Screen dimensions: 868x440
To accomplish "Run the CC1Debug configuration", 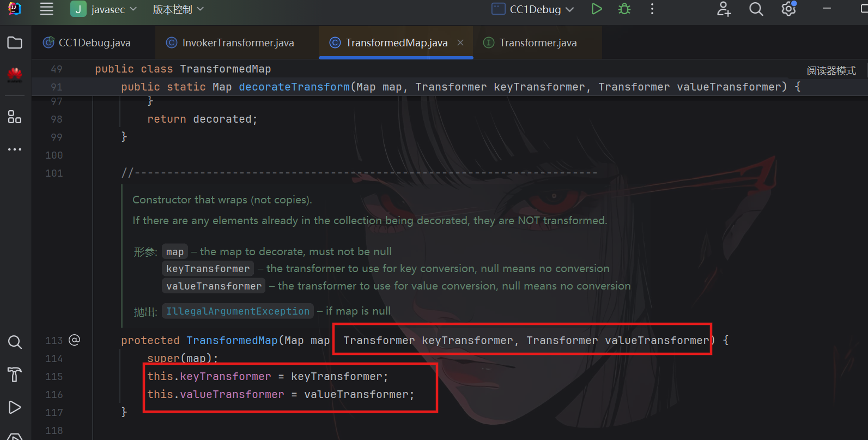I will click(597, 9).
